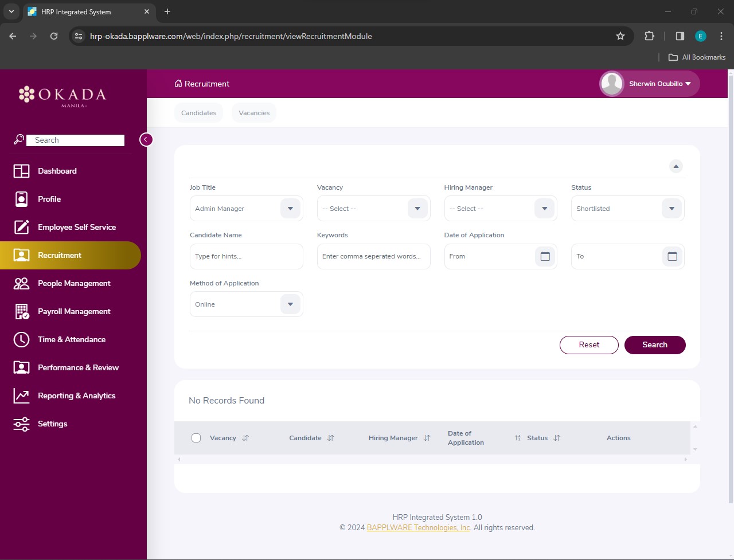
Task: Tick the select-all checkbox in table header
Action: tap(196, 438)
